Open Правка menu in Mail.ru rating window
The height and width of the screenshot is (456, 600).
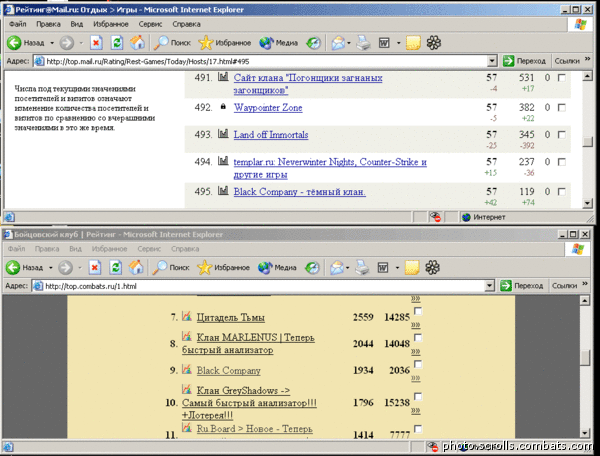tap(48, 24)
